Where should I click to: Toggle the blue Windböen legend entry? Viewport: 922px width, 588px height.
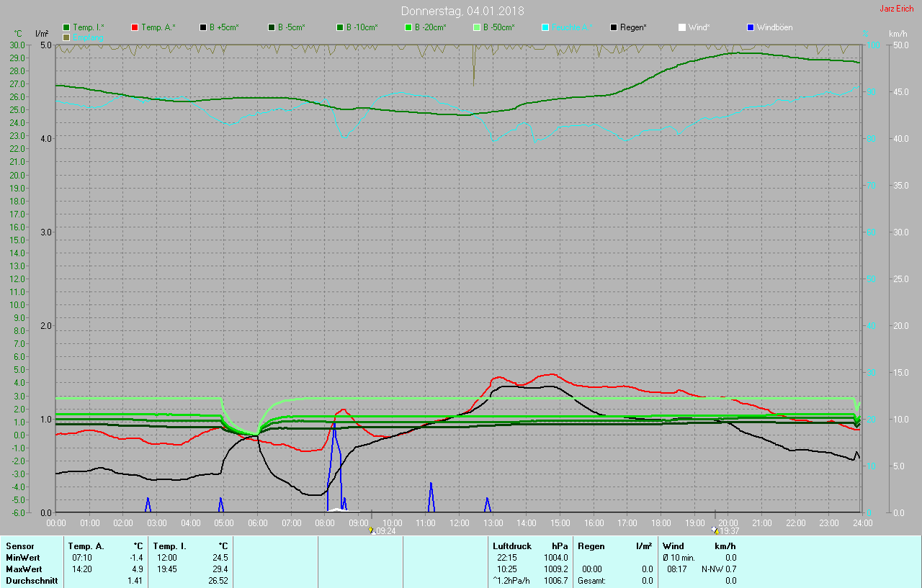[751, 27]
